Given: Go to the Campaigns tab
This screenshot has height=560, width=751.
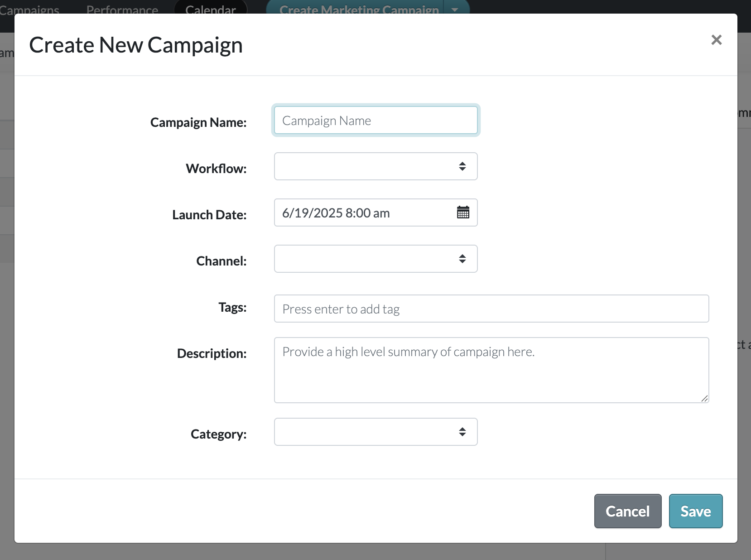Looking at the screenshot, I should point(29,8).
